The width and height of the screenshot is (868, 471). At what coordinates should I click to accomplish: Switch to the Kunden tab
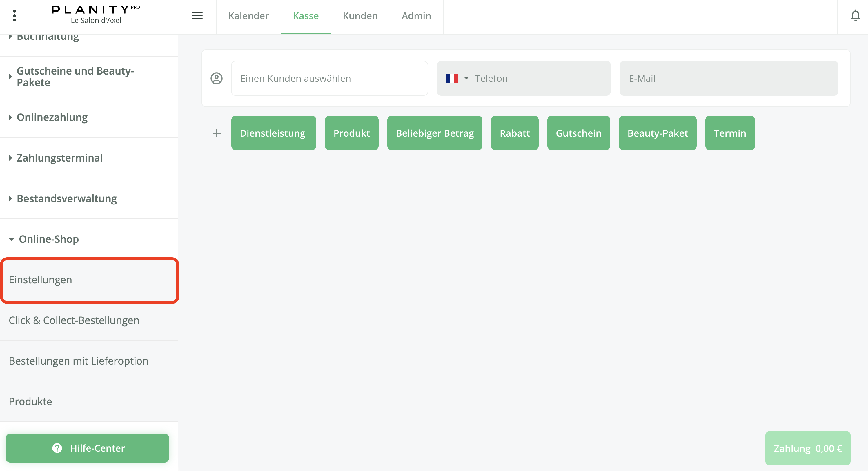tap(360, 16)
